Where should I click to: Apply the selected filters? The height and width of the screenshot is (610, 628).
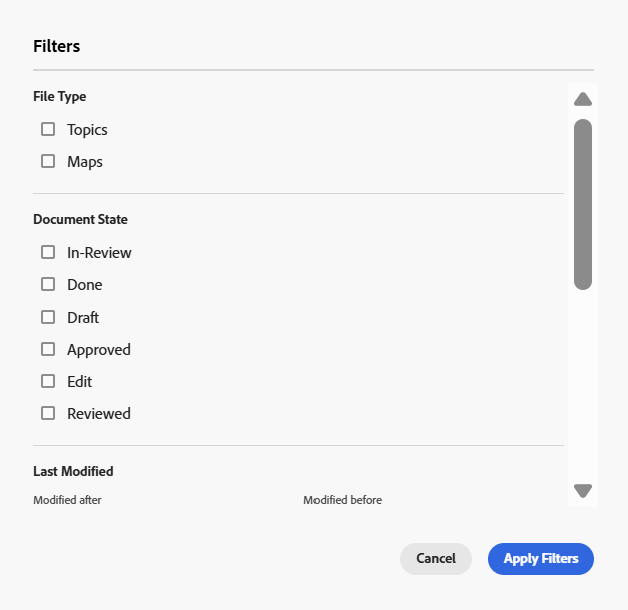click(x=540, y=559)
